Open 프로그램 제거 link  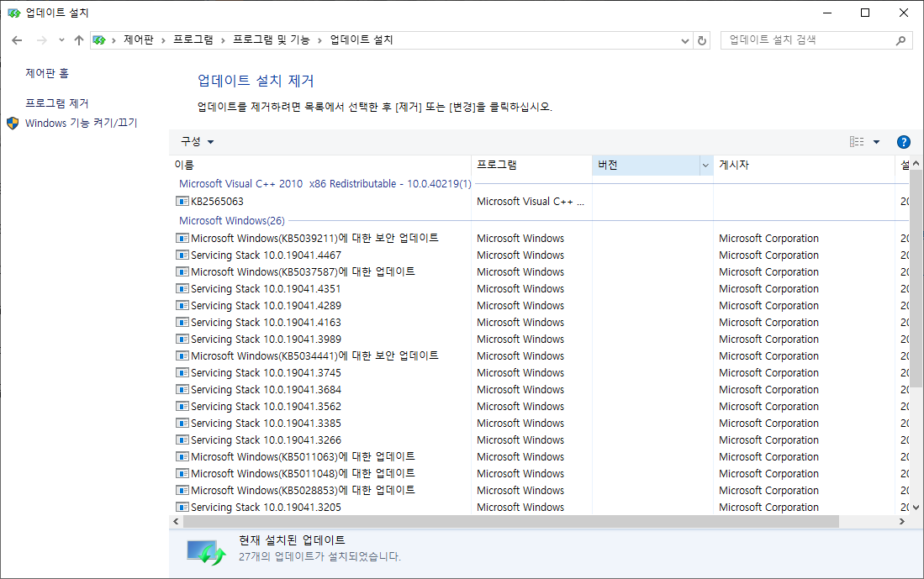click(x=56, y=103)
